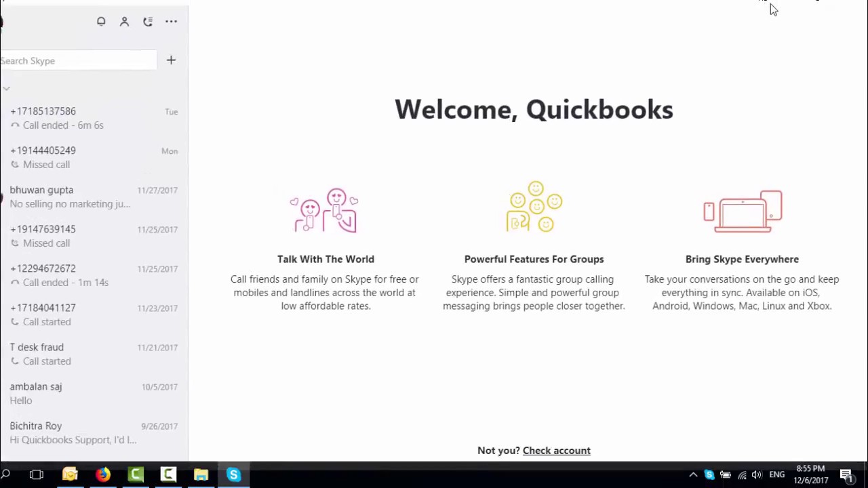Open conversation with +17185137586
The image size is (868, 488).
94,118
